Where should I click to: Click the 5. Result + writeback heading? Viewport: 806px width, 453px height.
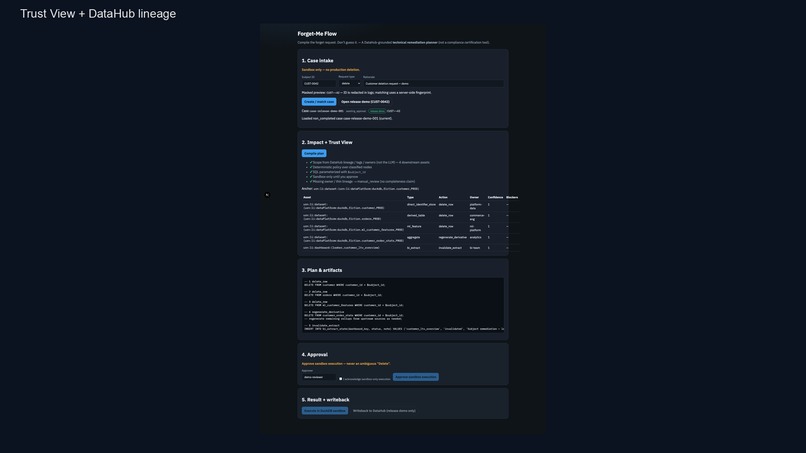325,400
